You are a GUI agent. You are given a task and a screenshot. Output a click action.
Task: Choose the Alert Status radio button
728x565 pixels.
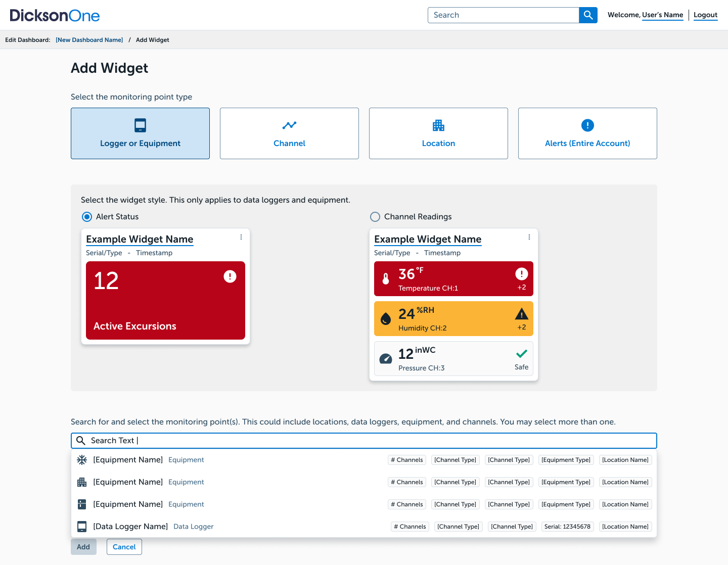87,217
